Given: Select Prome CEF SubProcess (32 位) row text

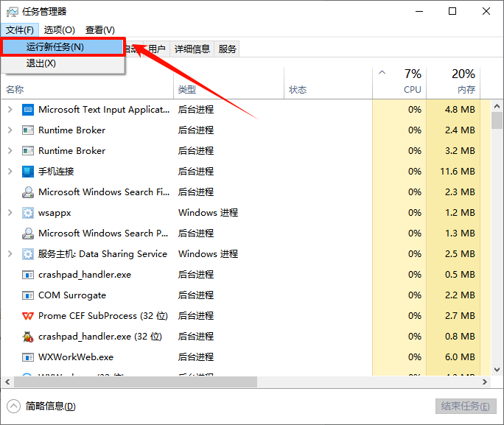Looking at the screenshot, I should pos(103,316).
